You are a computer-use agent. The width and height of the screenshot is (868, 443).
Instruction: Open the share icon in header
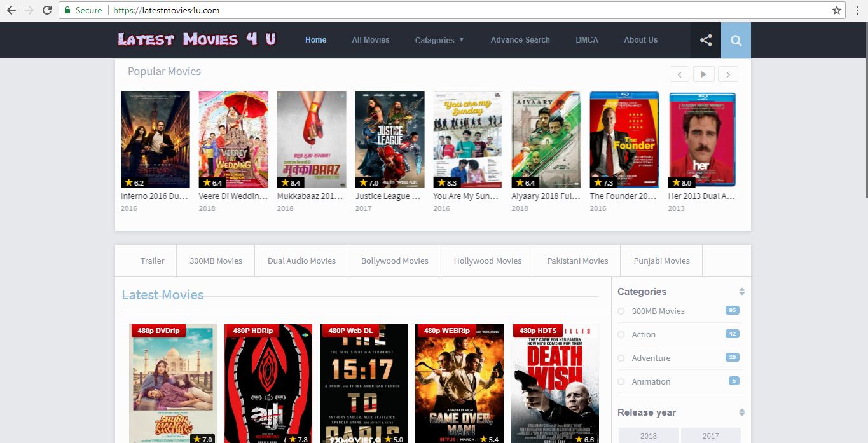coord(706,40)
